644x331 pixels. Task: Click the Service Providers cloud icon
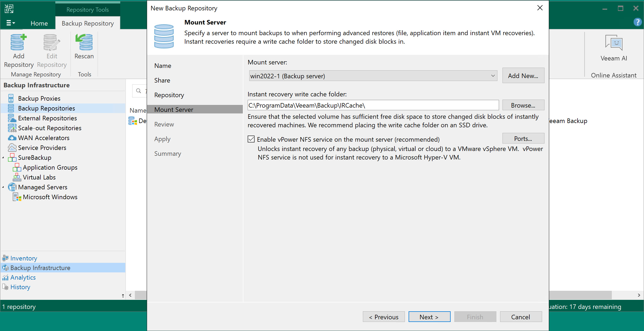click(x=12, y=148)
